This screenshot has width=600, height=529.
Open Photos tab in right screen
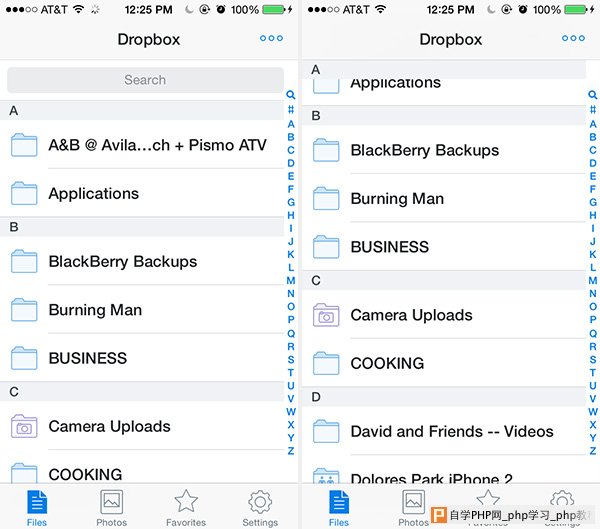click(413, 508)
